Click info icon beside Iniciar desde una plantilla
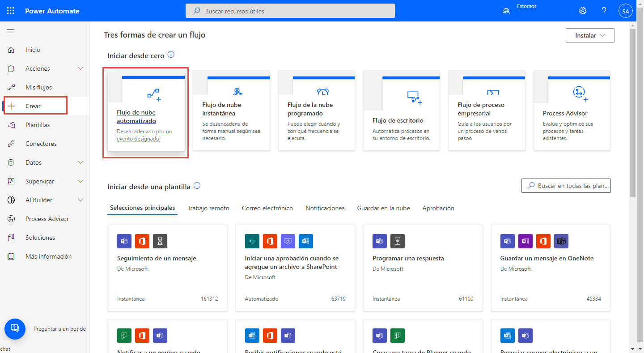Image resolution: width=644 pixels, height=353 pixels. (197, 186)
